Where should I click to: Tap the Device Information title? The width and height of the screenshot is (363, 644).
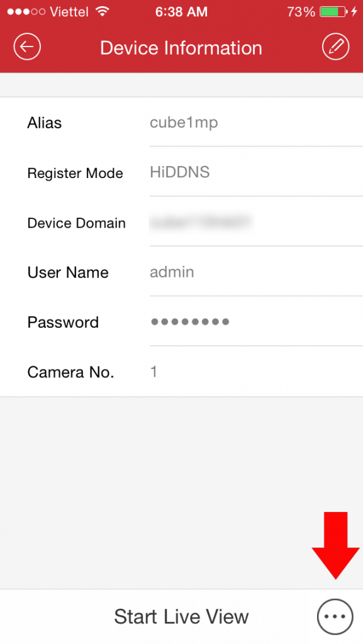[x=181, y=48]
